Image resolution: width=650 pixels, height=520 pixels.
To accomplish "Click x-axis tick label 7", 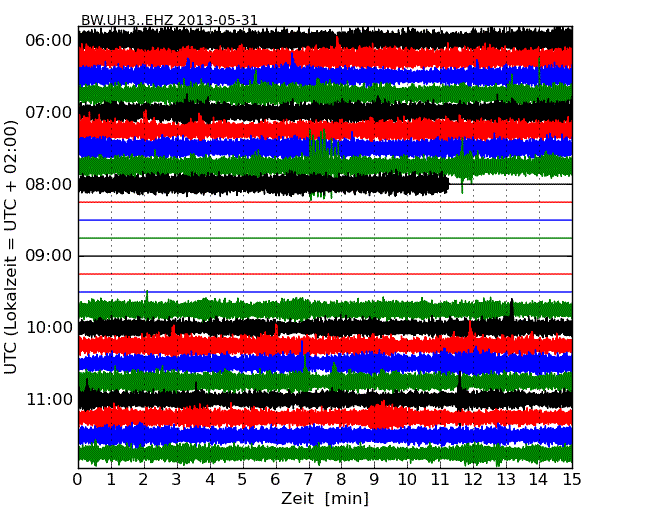I will [308, 479].
